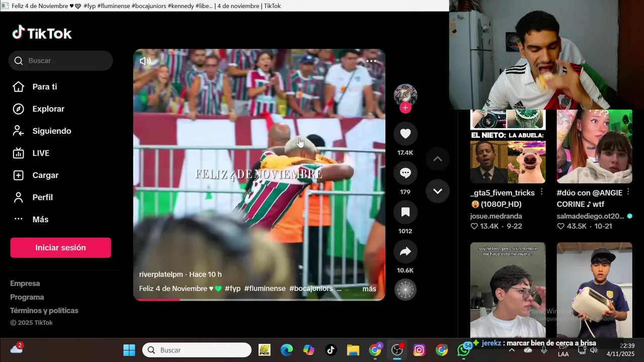Screen dimensions: 644x362
Task: Click the salmadiego.ot20 username
Action: point(591,216)
